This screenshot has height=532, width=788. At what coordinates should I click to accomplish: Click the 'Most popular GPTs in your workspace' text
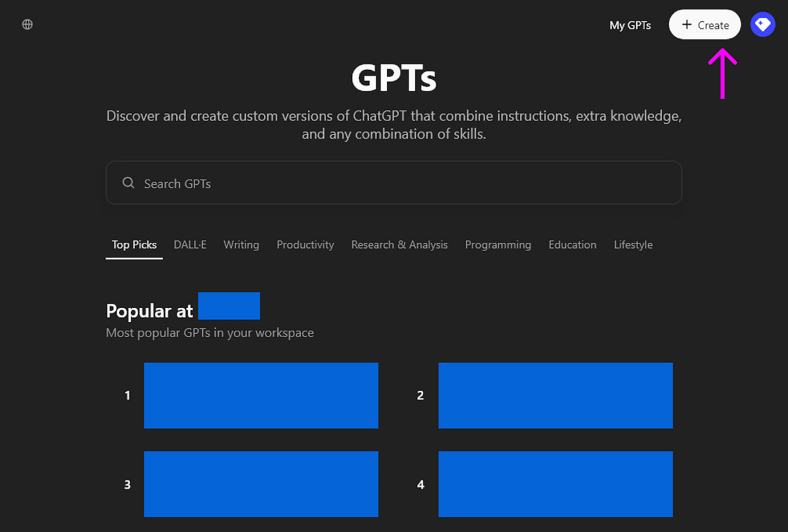click(210, 332)
